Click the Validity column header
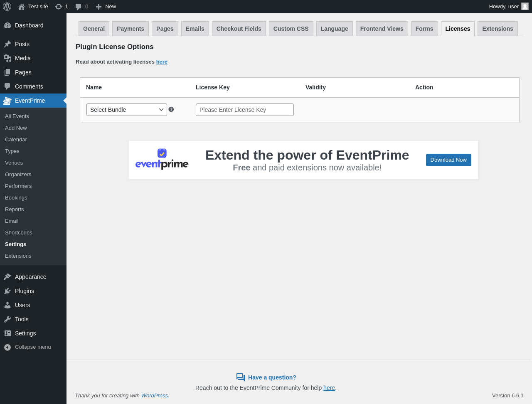 click(x=315, y=87)
